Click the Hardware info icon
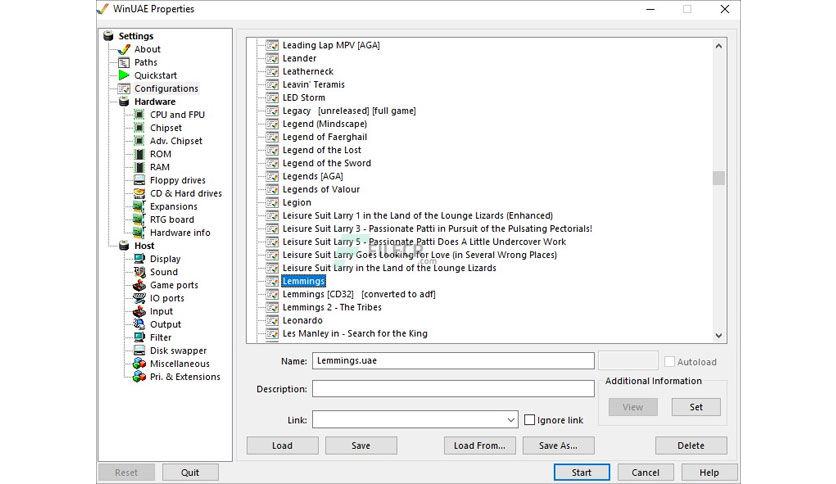This screenshot has height=484, width=836. (139, 232)
